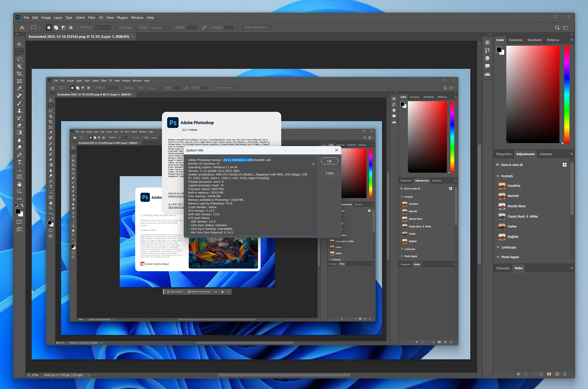Switch to the Libraries tab

click(x=546, y=154)
